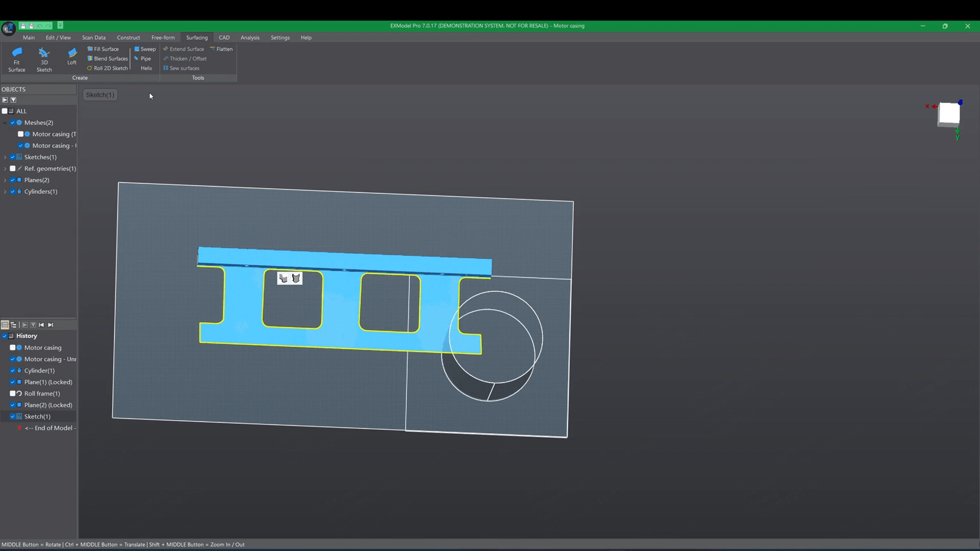This screenshot has width=980, height=551.
Task: Launch Blend Surfaces
Action: [x=110, y=58]
